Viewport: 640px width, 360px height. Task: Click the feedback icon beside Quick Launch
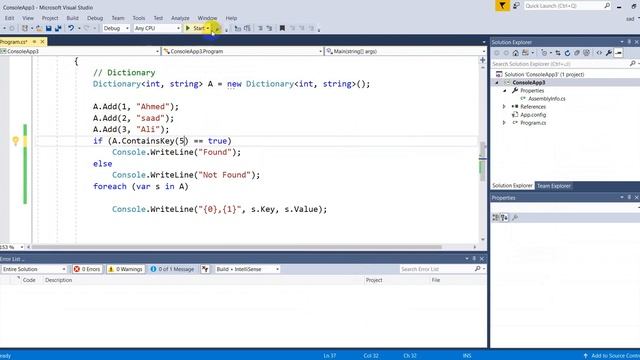pyautogui.click(x=516, y=6)
